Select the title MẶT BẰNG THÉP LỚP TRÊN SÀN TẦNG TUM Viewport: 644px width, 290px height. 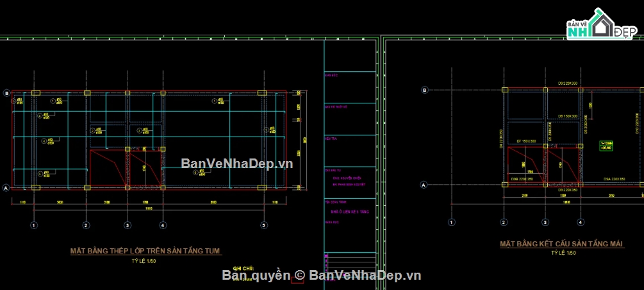pos(145,251)
